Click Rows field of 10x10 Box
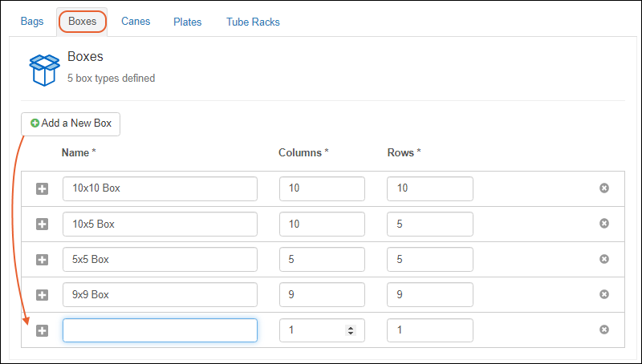Screen dimensions: 642x364 tap(429, 189)
